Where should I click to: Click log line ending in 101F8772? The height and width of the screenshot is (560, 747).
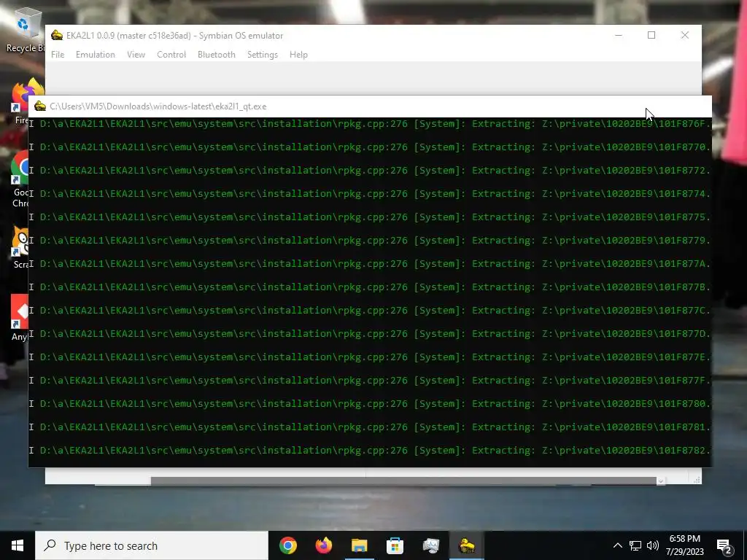point(370,171)
